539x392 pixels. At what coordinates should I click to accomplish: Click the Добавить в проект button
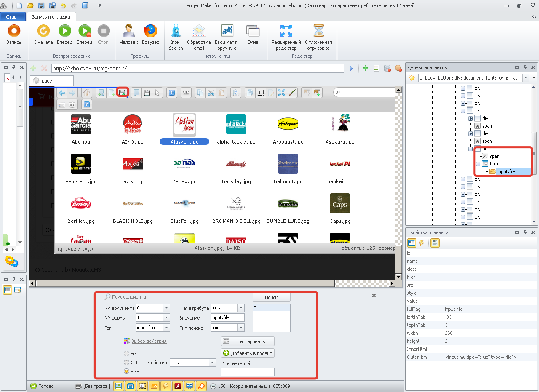(x=248, y=353)
